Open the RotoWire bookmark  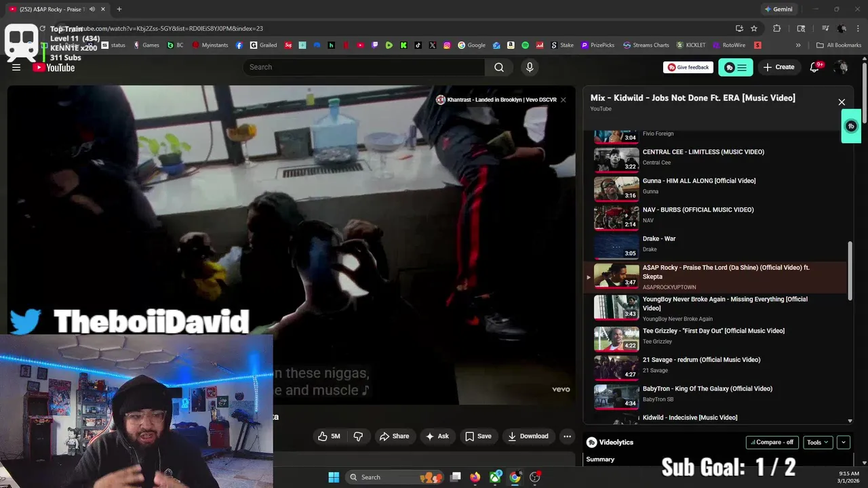(x=729, y=45)
